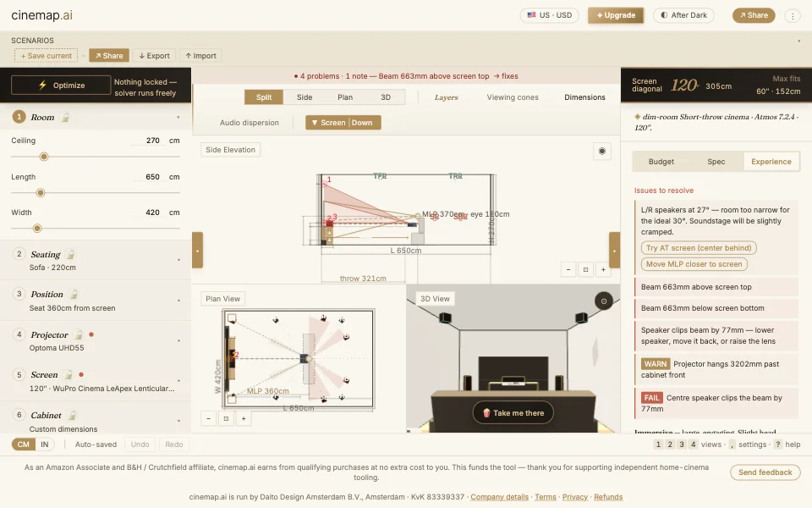Viewport: 812px width, 508px height.
Task: Open the three-dot more options menu
Action: point(793,15)
